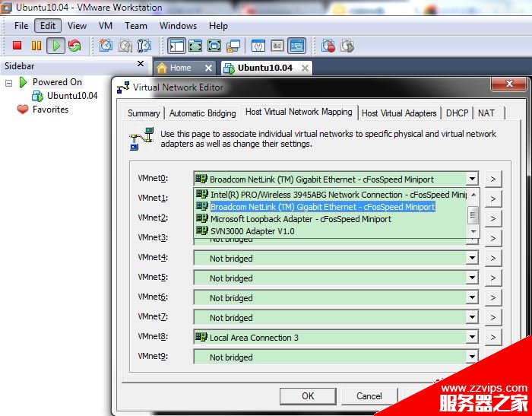
Task: Toggle the Show sidebar toolbar icon
Action: (176, 46)
